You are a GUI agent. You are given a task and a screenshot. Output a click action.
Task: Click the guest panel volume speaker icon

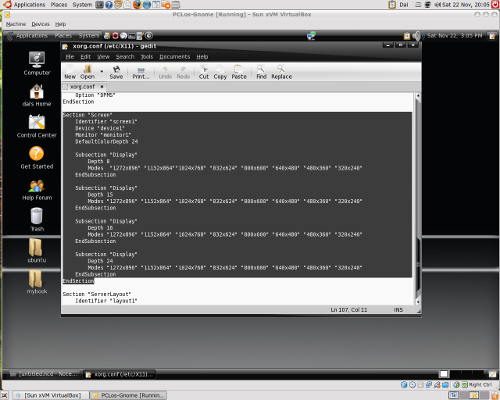(416, 36)
